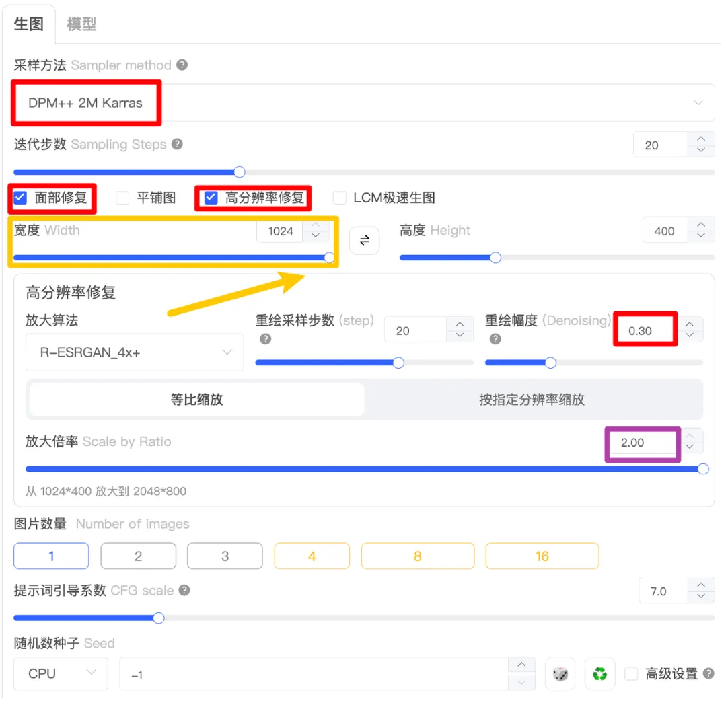The height and width of the screenshot is (705, 728).
Task: Choose 16 as number of images
Action: [542, 556]
